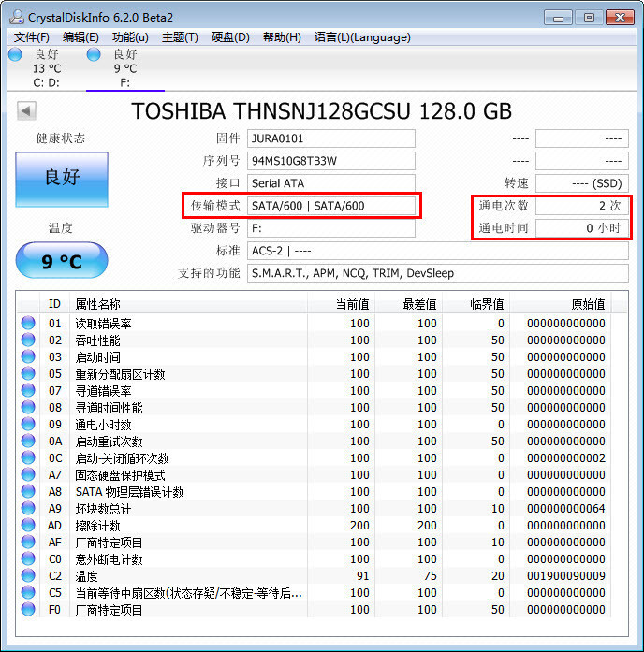Click current value 200 in 擦除计数 row

[x=359, y=526]
